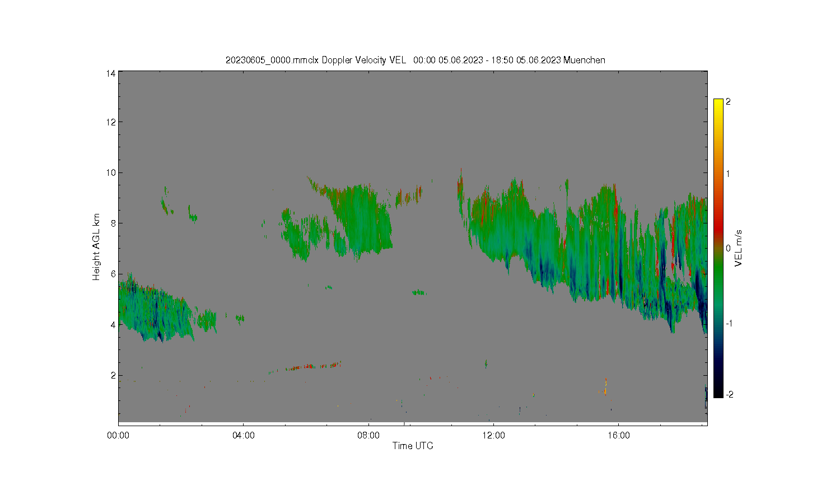Click the 12:00 time tick label

pos(493,435)
